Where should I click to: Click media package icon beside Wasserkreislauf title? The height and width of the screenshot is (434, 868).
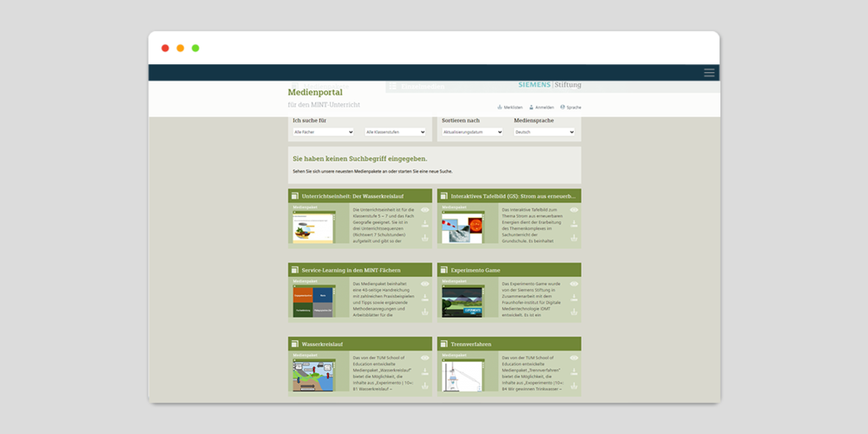coord(295,345)
